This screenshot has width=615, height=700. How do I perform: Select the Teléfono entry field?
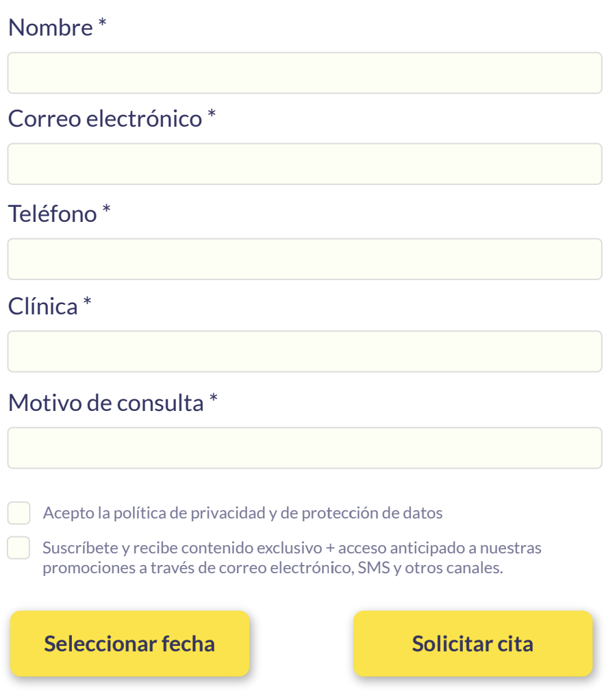tap(305, 259)
